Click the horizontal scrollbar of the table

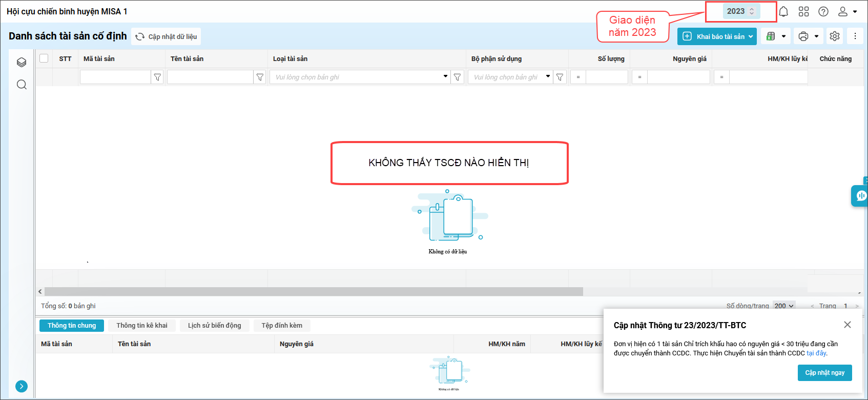314,291
